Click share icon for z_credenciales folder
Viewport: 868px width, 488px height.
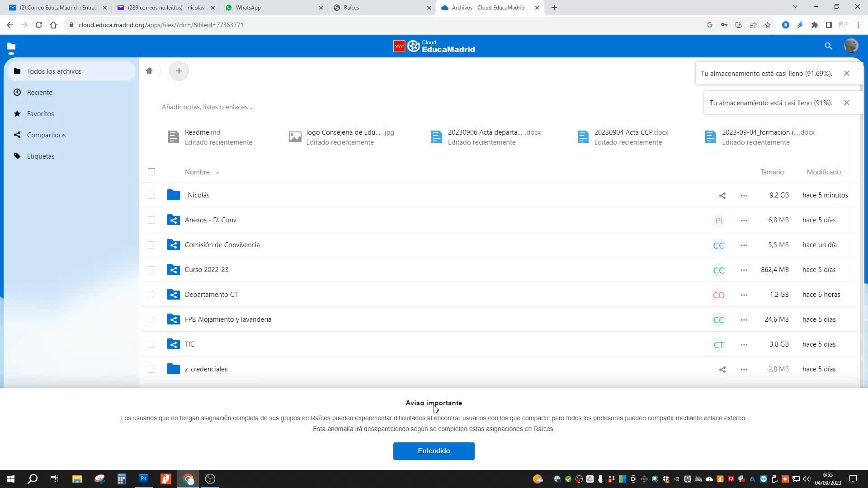click(x=722, y=370)
